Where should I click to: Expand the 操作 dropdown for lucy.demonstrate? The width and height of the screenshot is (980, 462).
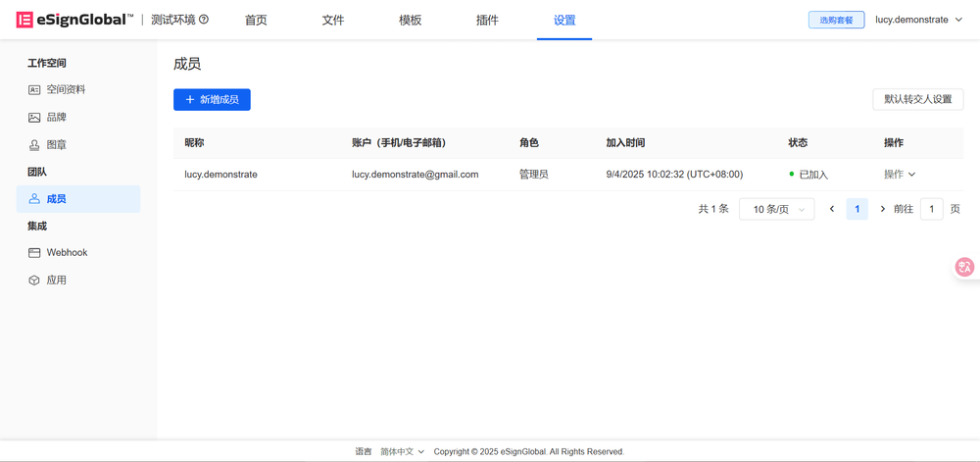pyautogui.click(x=900, y=175)
